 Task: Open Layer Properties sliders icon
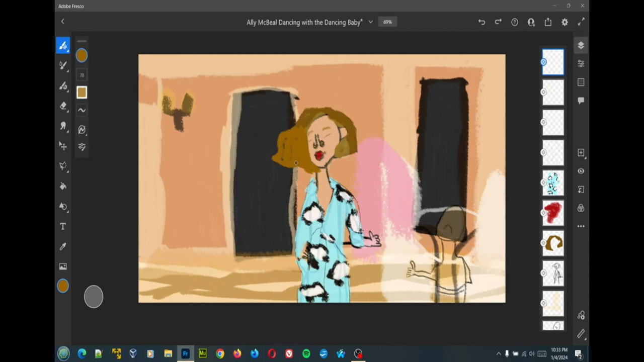click(x=581, y=64)
